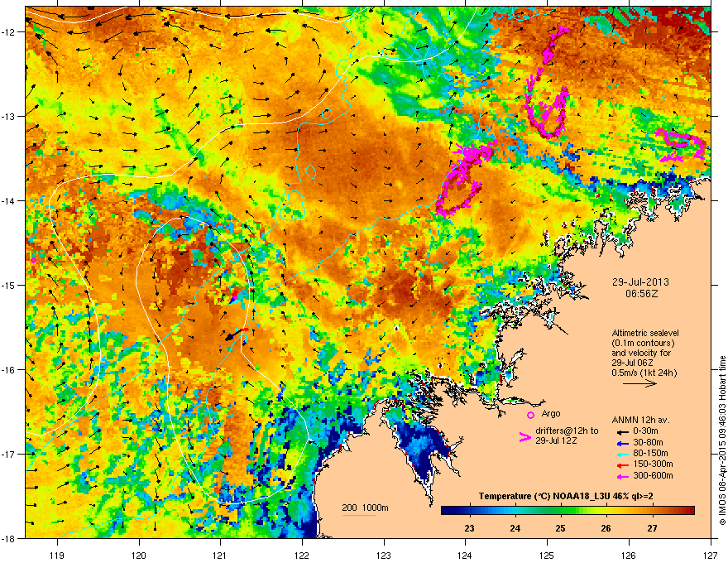
Task: Click the longitude axis label 119
Action: [x=57, y=555]
